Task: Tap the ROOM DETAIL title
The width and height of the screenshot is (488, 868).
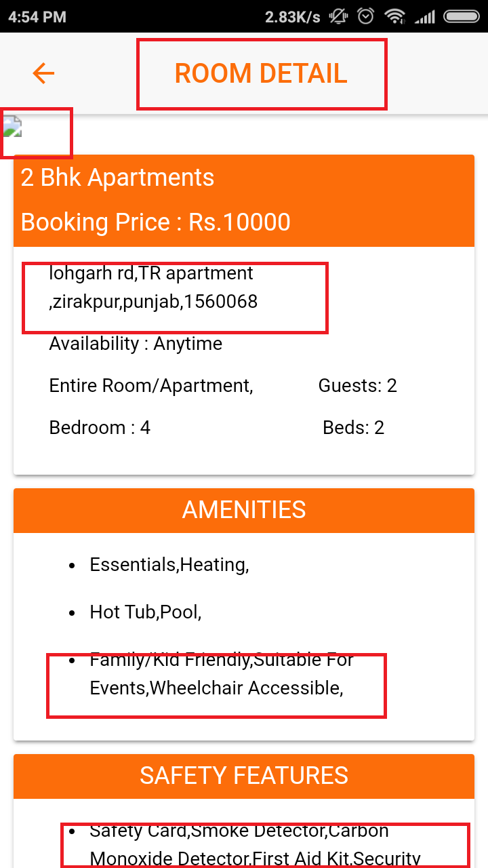Action: (x=261, y=73)
